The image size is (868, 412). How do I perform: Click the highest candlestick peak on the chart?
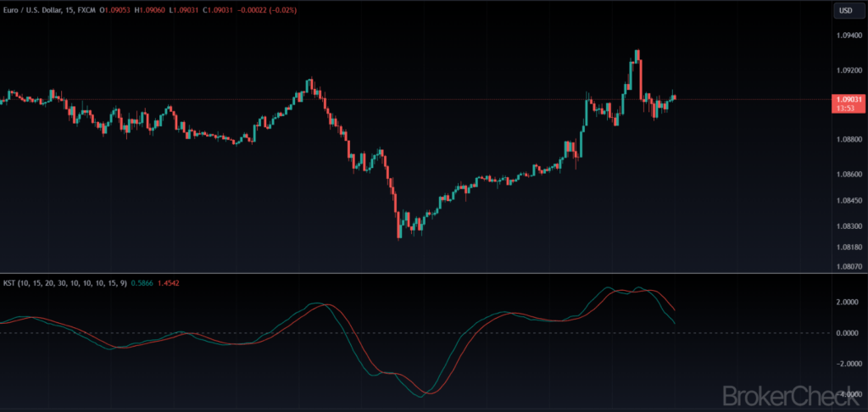pos(637,52)
